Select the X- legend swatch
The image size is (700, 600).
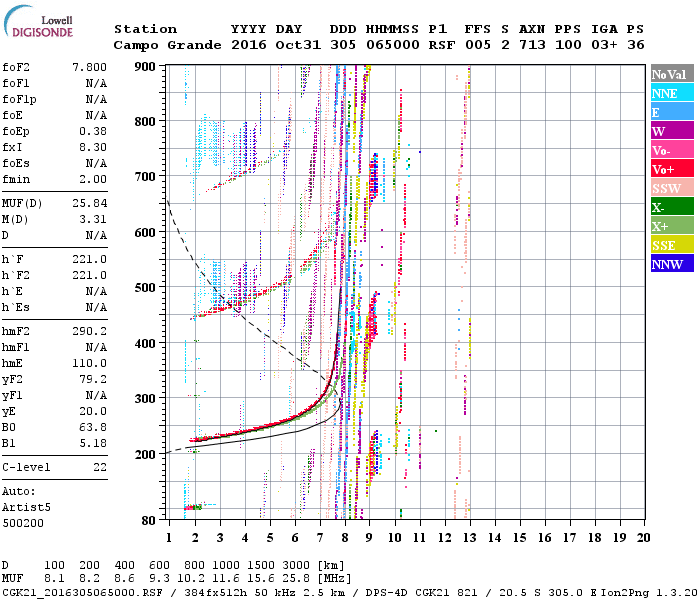pyautogui.click(x=672, y=207)
